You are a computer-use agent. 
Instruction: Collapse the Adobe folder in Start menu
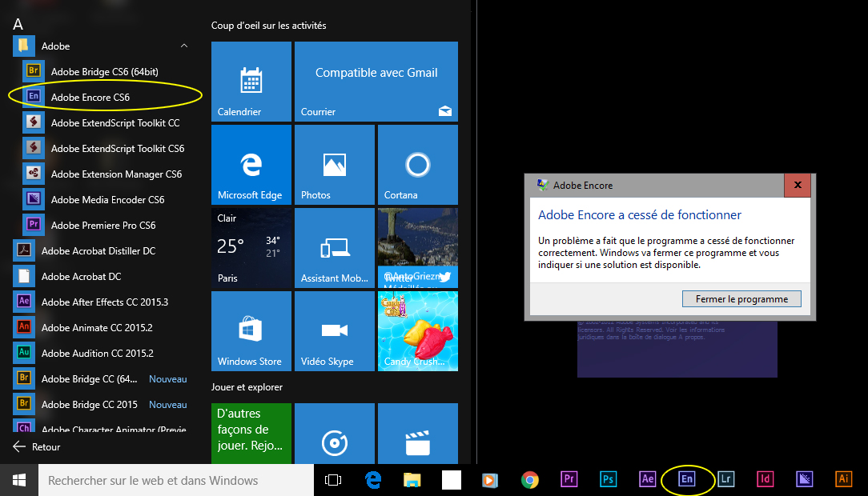pyautogui.click(x=184, y=46)
